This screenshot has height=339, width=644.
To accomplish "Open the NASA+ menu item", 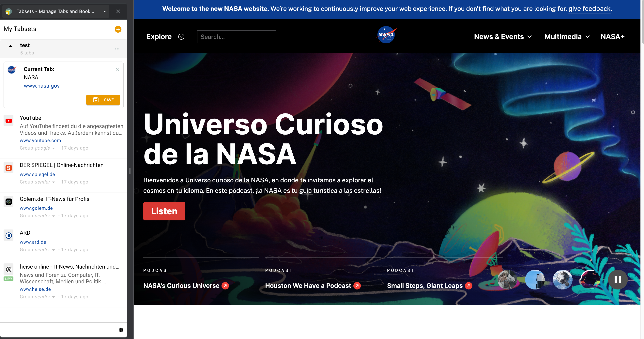I will point(612,36).
